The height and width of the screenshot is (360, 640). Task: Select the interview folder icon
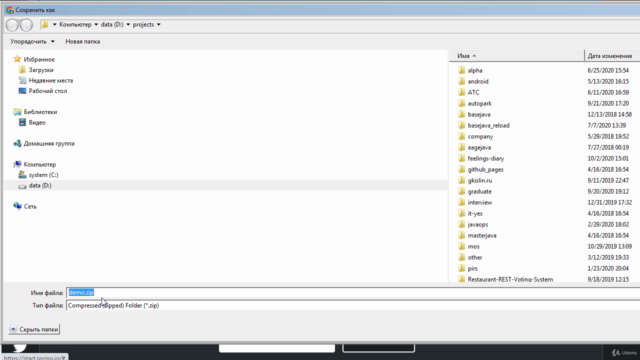pyautogui.click(x=462, y=202)
